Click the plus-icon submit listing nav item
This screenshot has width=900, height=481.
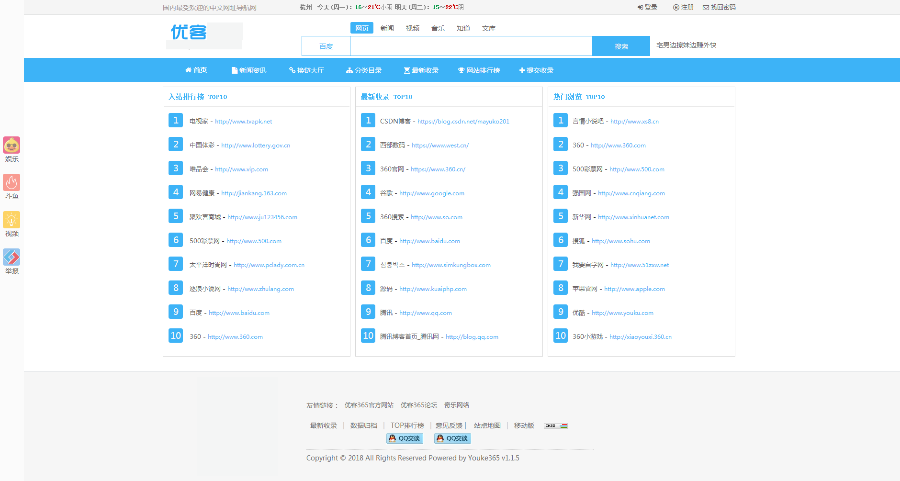tap(536, 70)
